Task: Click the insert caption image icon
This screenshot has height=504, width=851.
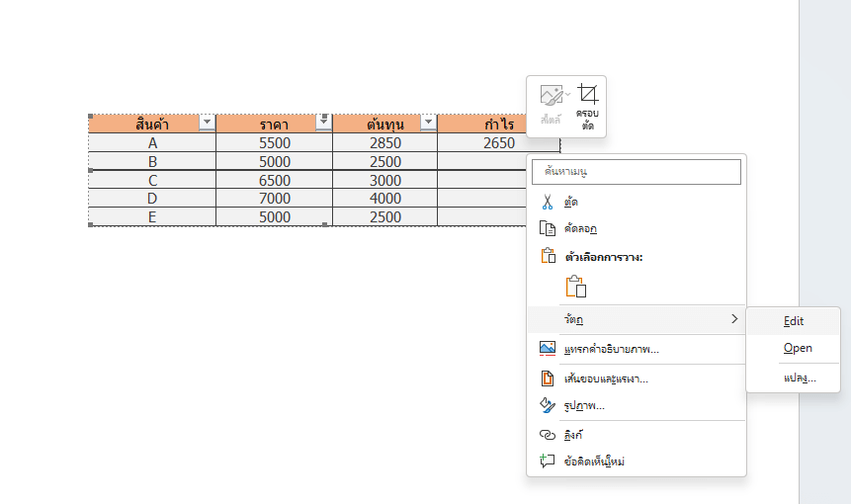Action: (x=548, y=348)
